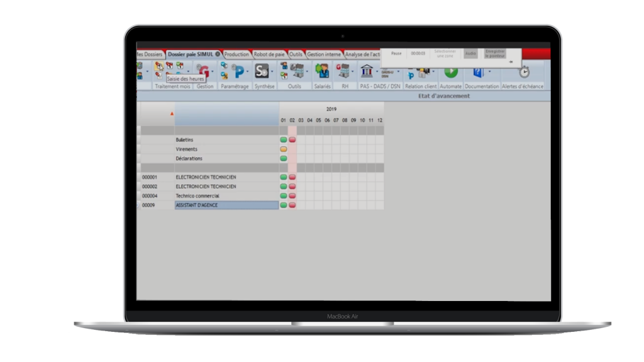Open the Alertes d'échéance stopwatch icon

[524, 72]
